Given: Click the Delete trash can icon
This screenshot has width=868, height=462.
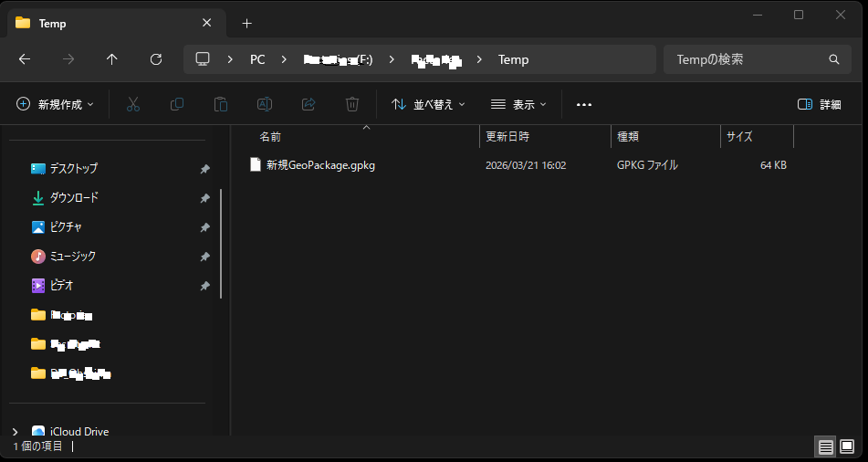Looking at the screenshot, I should 352,104.
